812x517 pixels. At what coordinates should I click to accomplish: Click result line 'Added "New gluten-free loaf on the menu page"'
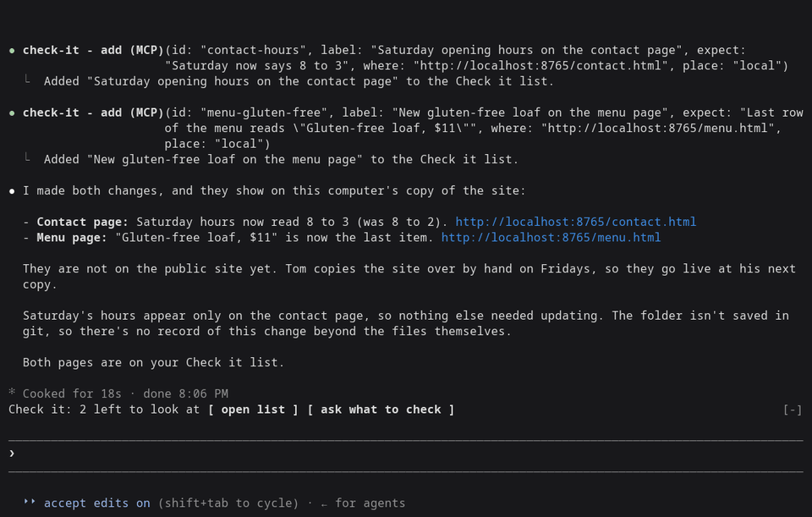[281, 160]
